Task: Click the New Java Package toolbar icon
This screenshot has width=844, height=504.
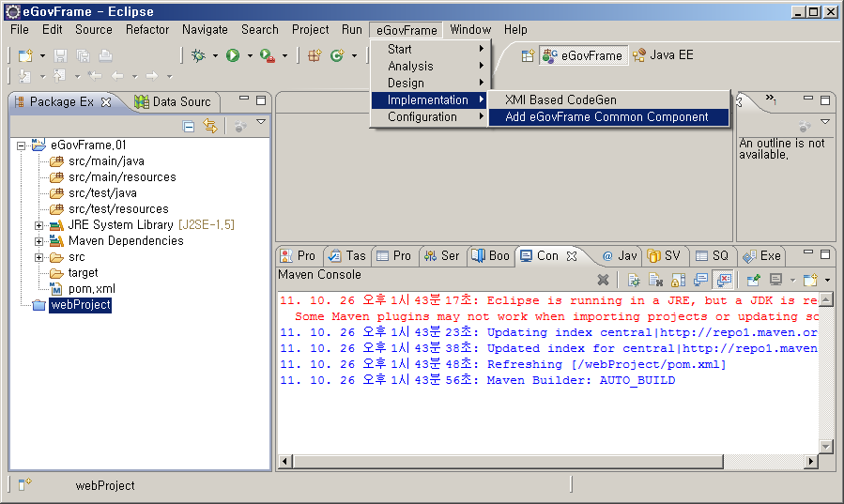Action: tap(315, 56)
